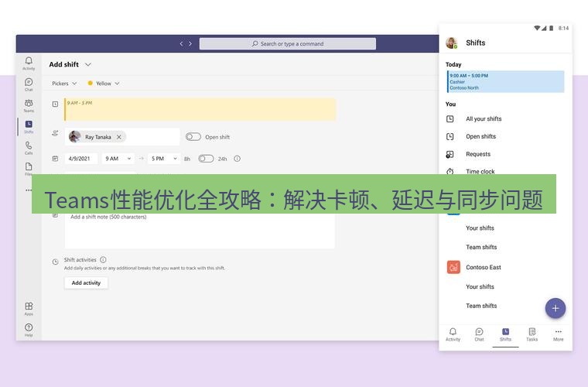
Task: Open Chat in the desktop sidebar
Action: tap(29, 84)
